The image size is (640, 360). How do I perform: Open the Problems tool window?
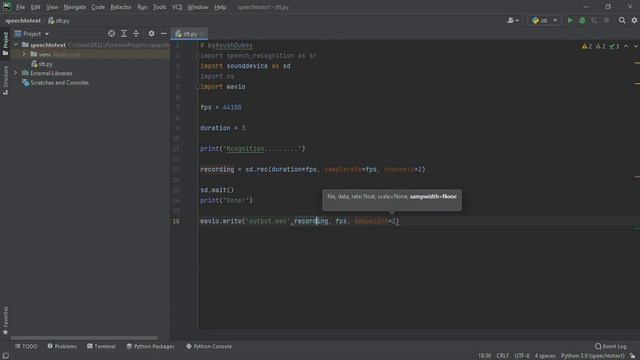(62, 346)
